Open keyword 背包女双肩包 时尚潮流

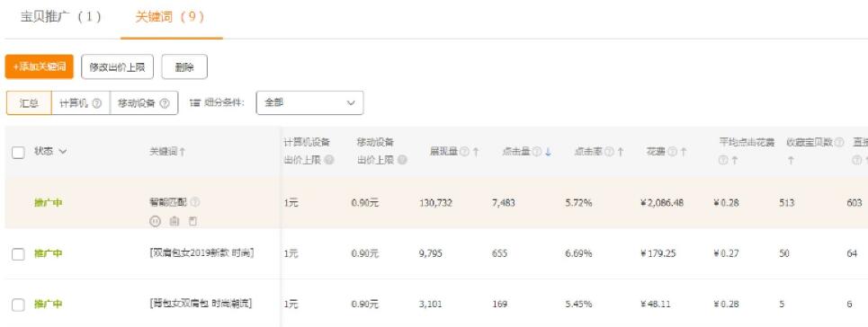pyautogui.click(x=201, y=304)
